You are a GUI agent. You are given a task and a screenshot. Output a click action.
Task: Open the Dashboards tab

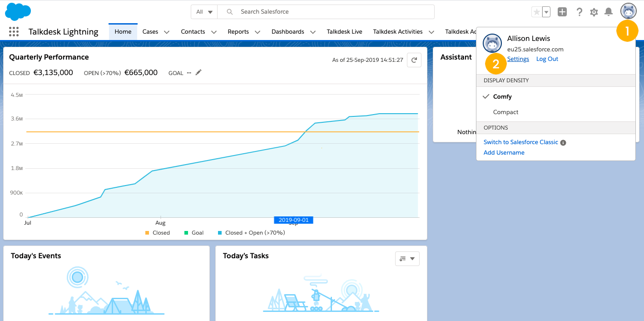point(288,31)
